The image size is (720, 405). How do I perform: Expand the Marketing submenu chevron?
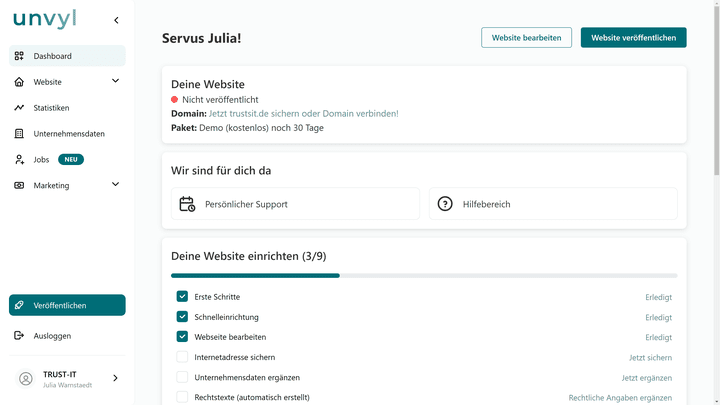[115, 184]
